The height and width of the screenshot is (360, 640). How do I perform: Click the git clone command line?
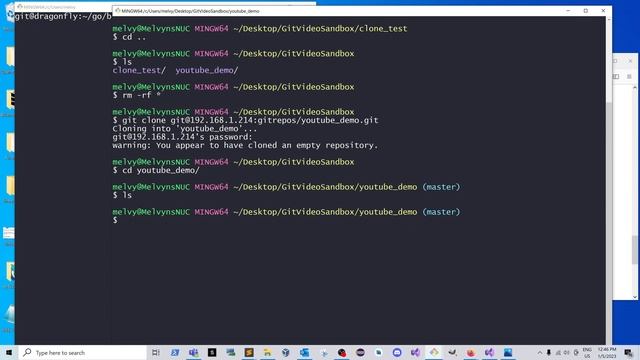point(245,120)
